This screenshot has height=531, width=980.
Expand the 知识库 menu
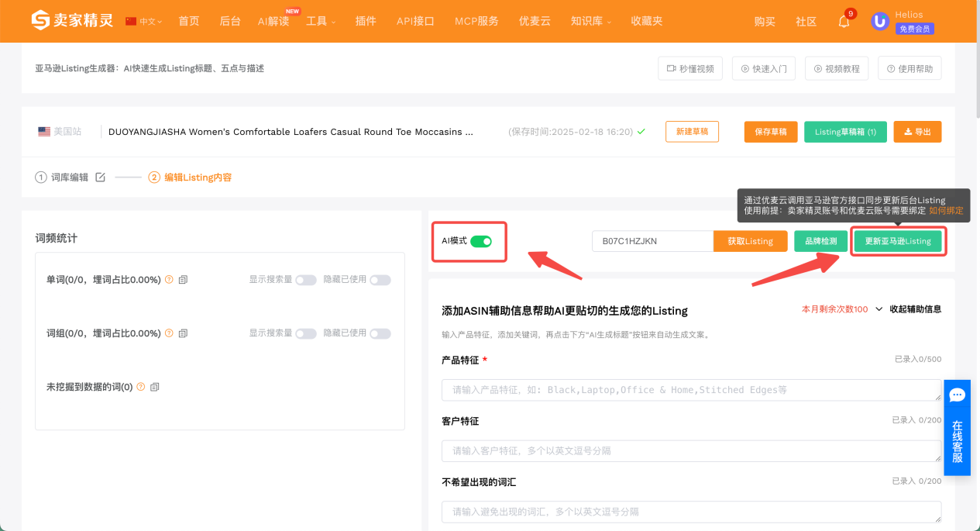pyautogui.click(x=590, y=22)
